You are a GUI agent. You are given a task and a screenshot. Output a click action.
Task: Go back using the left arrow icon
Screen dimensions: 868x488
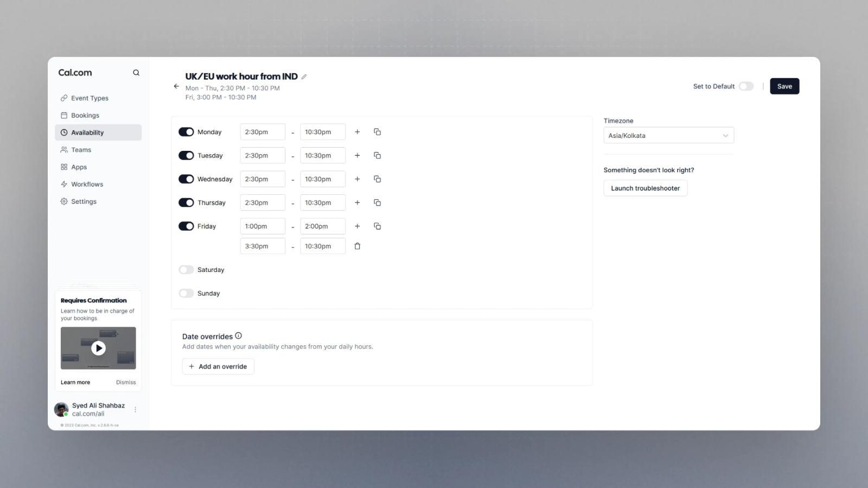[x=176, y=86]
